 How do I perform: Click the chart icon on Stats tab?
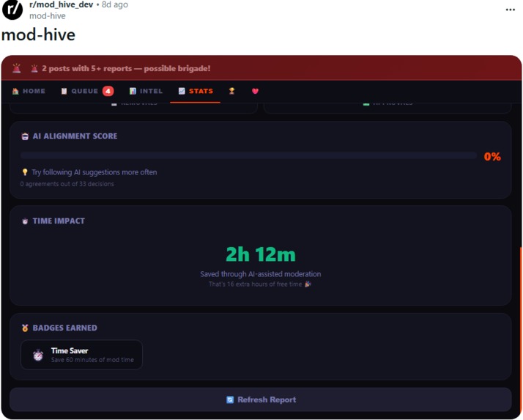point(182,91)
